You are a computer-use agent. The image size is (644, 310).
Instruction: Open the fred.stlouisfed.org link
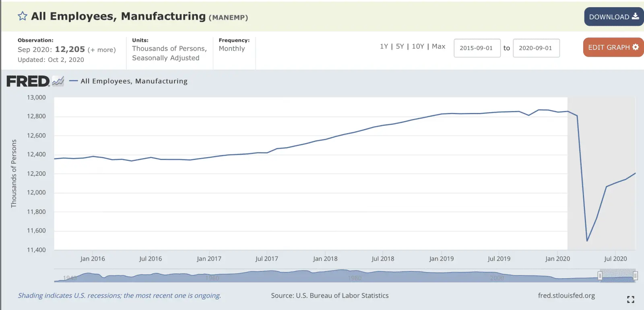pyautogui.click(x=566, y=296)
